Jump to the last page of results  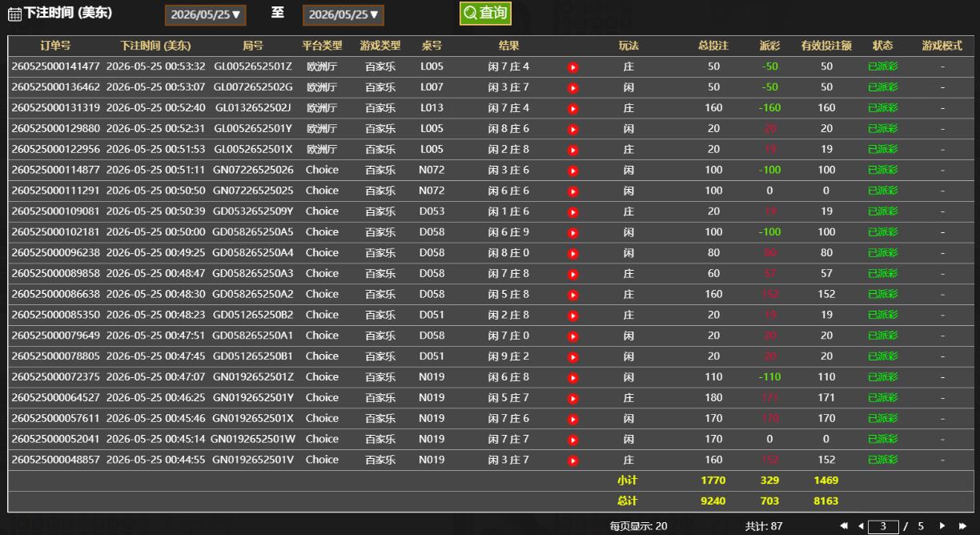pos(962,526)
